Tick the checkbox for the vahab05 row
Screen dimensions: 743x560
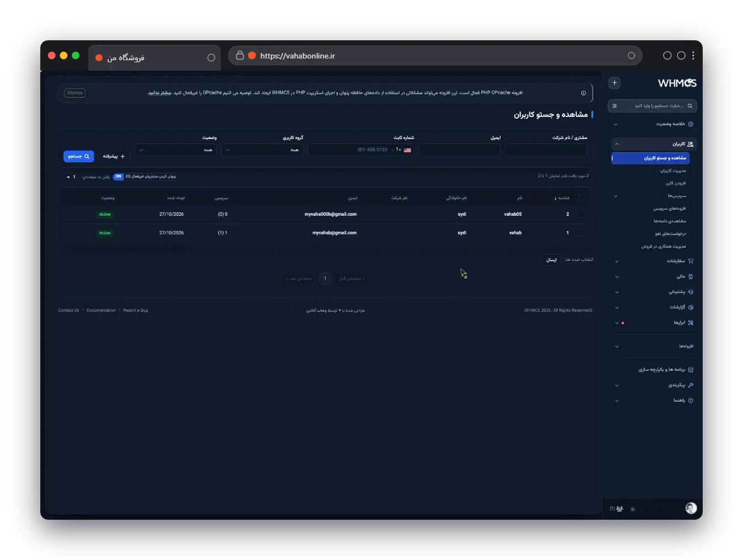[581, 214]
